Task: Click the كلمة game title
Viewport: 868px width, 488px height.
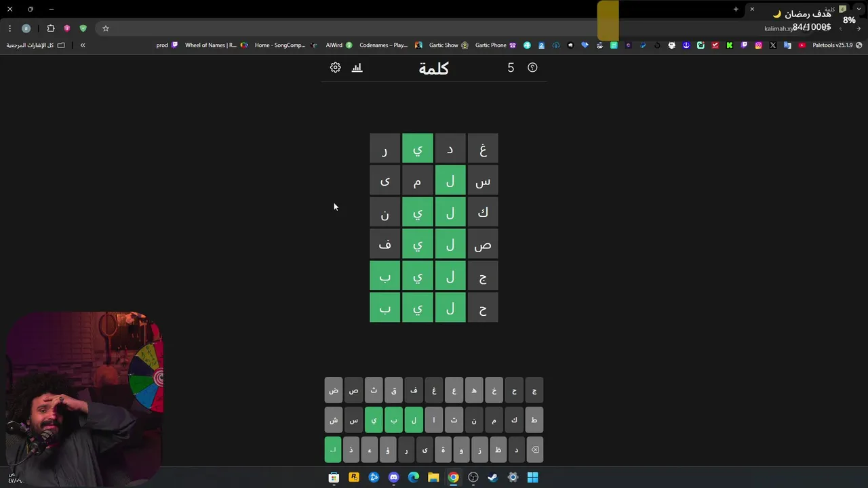Action: [x=434, y=68]
